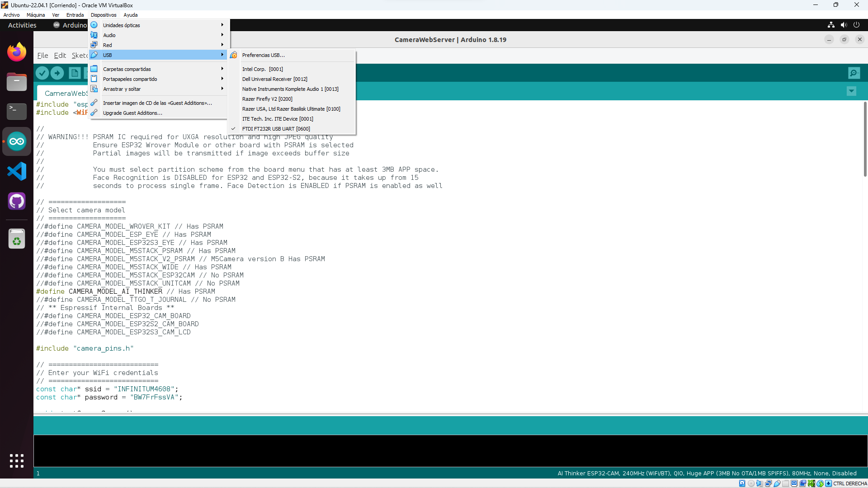Attach Dell Universal Receiver USB device
This screenshot has height=488, width=868.
274,79
